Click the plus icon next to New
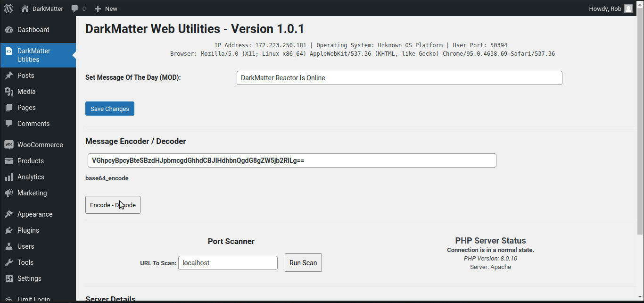This screenshot has height=303, width=644. (98, 8)
